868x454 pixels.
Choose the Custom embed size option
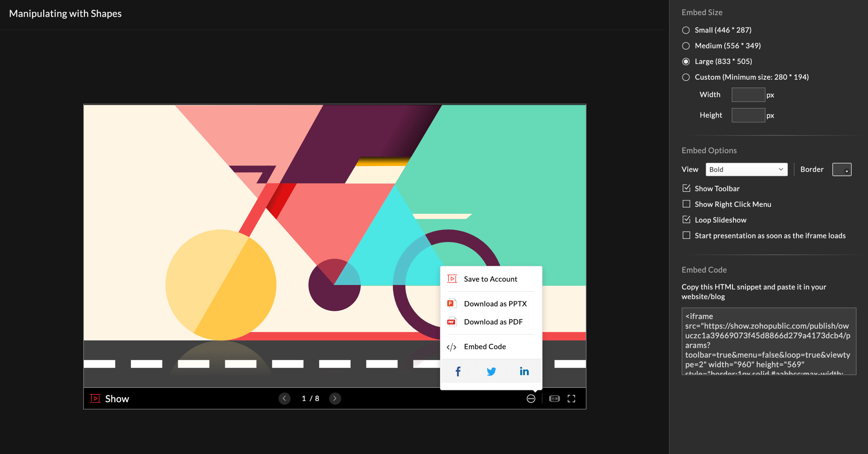(686, 77)
